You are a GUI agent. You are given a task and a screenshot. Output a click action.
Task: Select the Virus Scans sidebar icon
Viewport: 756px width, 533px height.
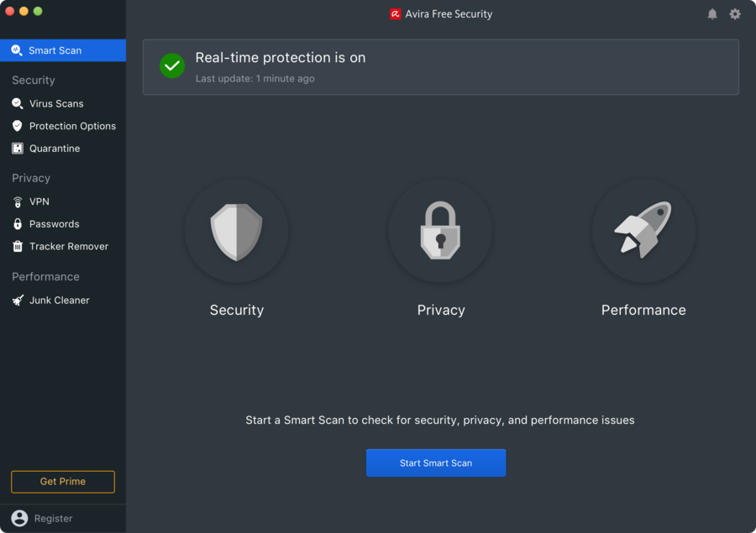(x=18, y=103)
